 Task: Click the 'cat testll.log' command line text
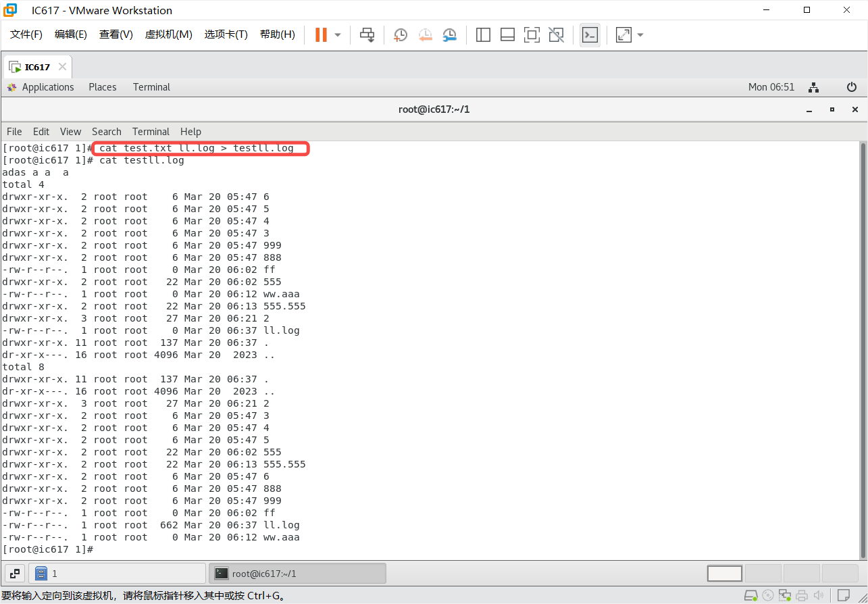pos(142,160)
